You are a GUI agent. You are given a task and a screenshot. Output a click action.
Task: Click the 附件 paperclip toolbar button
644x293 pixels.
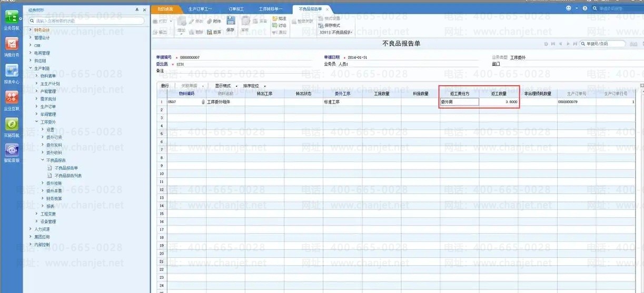[x=214, y=21]
